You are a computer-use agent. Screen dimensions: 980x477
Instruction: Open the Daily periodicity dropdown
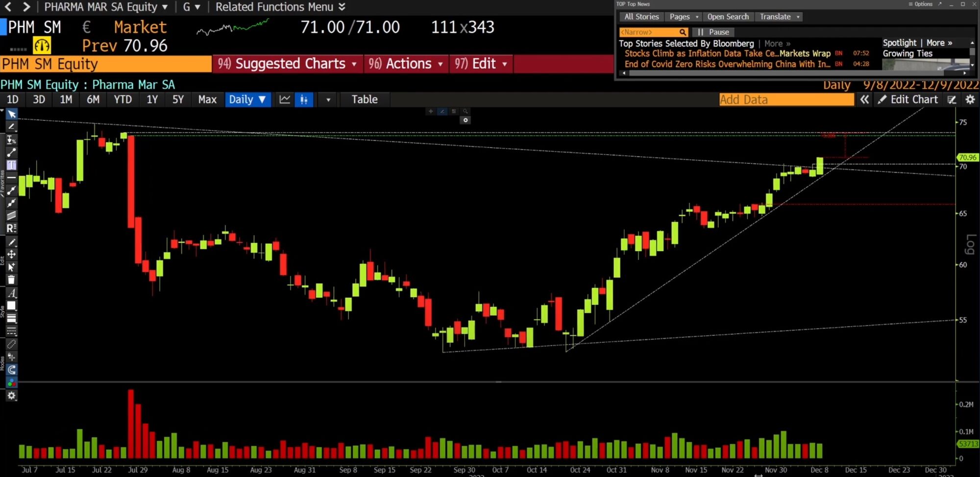(247, 100)
